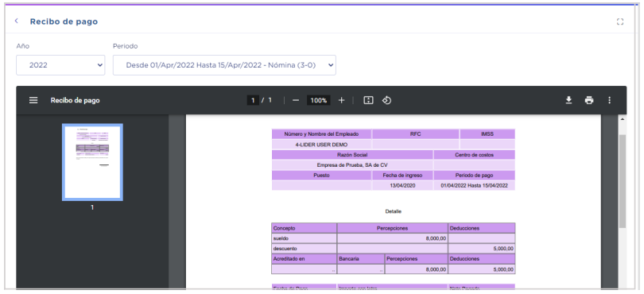Click the page number input field
Viewport: 644px width, 294px height.
(x=253, y=100)
